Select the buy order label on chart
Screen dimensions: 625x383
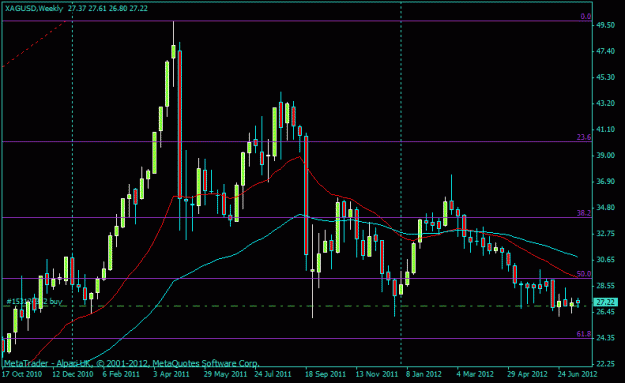point(34,301)
